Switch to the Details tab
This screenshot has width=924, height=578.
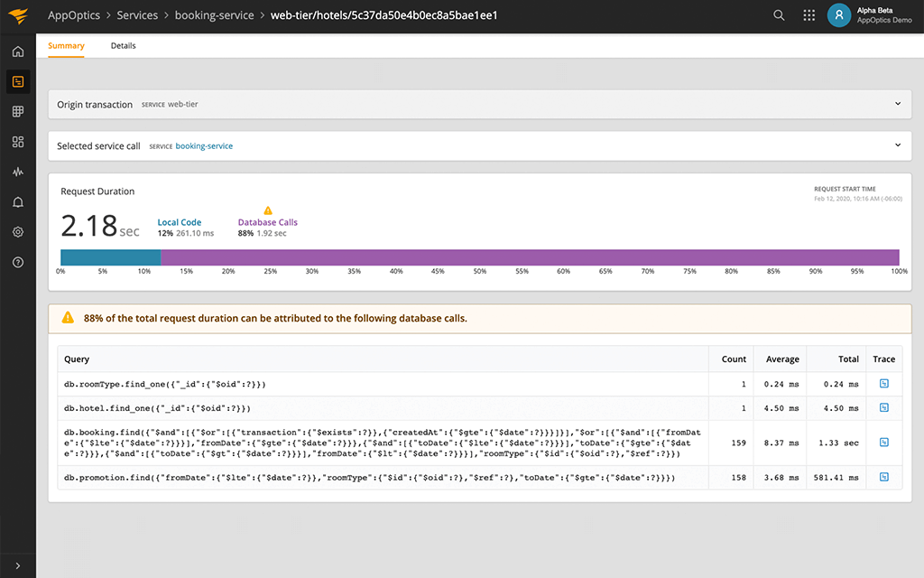123,45
